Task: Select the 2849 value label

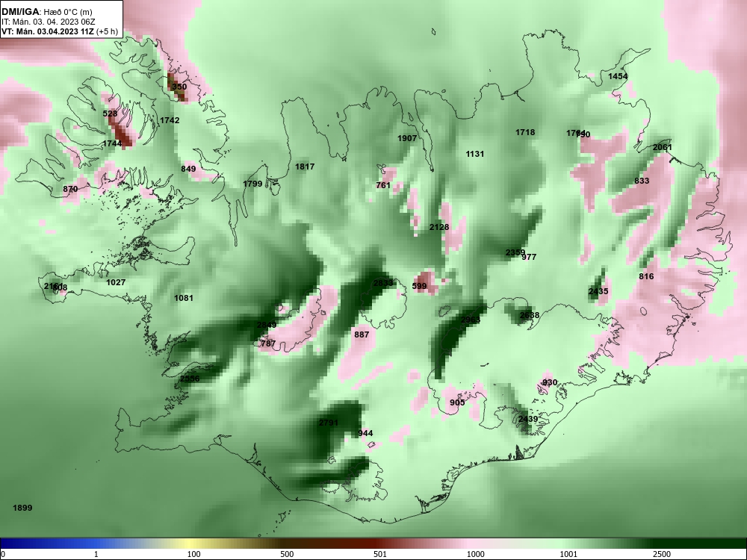Action: tap(267, 325)
